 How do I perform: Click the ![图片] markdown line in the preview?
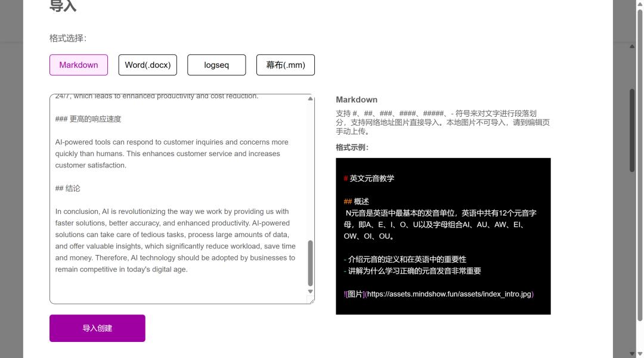click(x=353, y=294)
